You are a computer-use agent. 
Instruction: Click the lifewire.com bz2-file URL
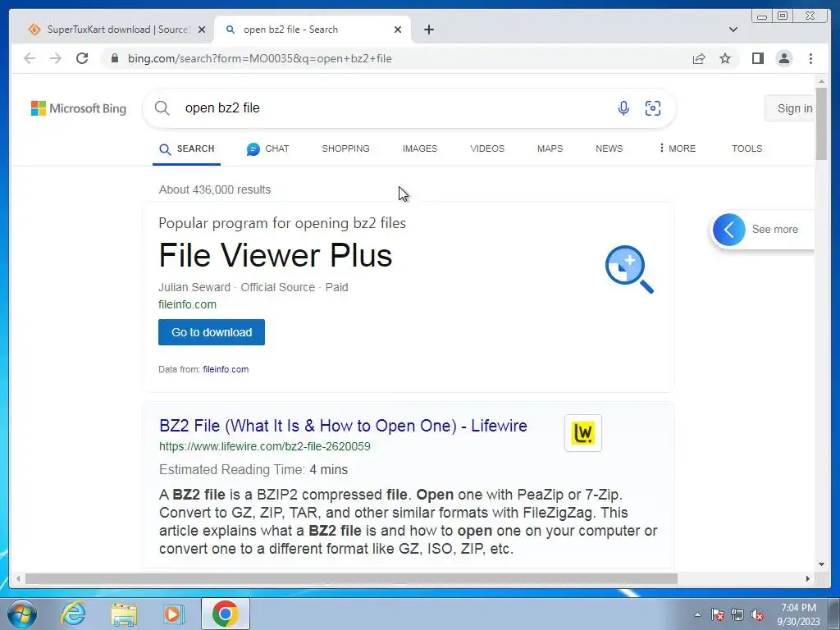(265, 446)
